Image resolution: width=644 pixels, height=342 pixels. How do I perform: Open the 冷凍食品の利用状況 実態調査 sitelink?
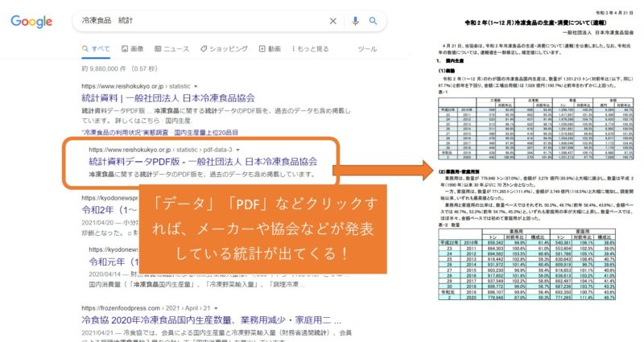coord(126,133)
